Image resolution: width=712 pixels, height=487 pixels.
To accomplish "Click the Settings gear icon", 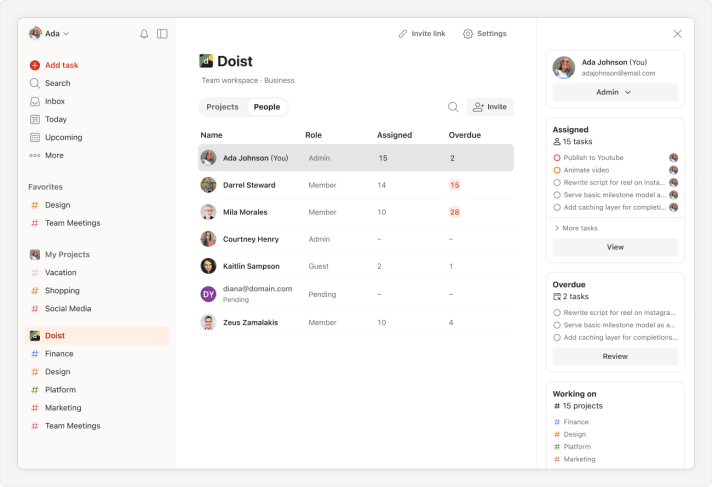I will coord(468,34).
